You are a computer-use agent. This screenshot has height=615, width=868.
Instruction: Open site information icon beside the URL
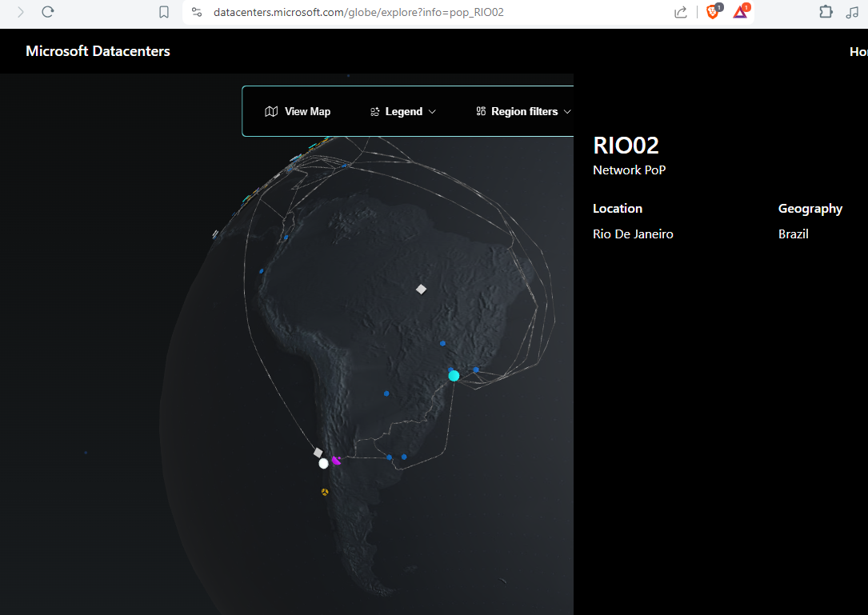coord(197,12)
